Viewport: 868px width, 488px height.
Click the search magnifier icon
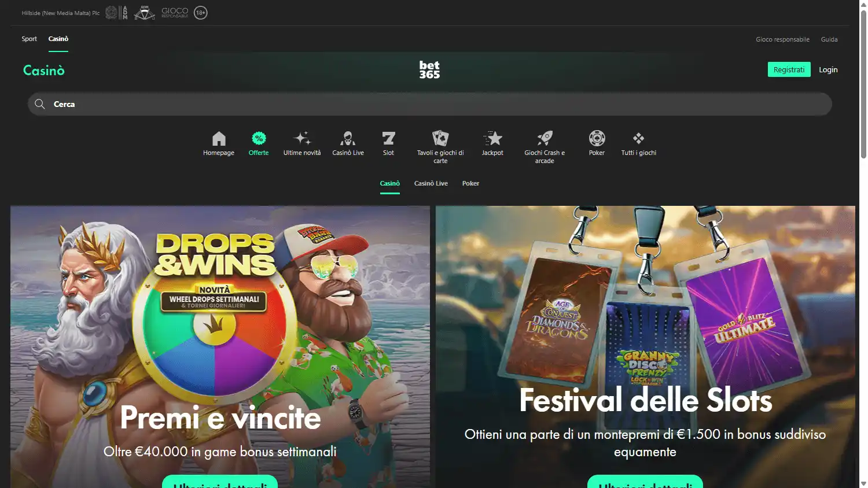[39, 104]
